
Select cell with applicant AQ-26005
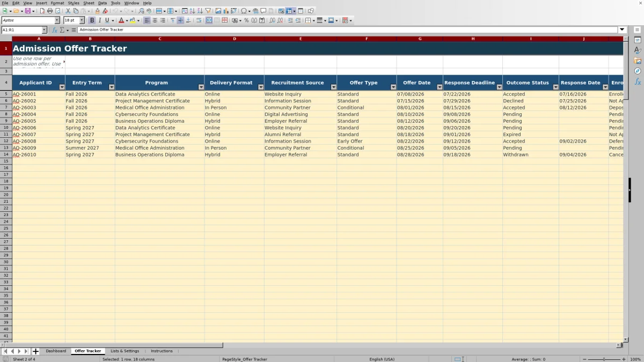[x=39, y=121]
